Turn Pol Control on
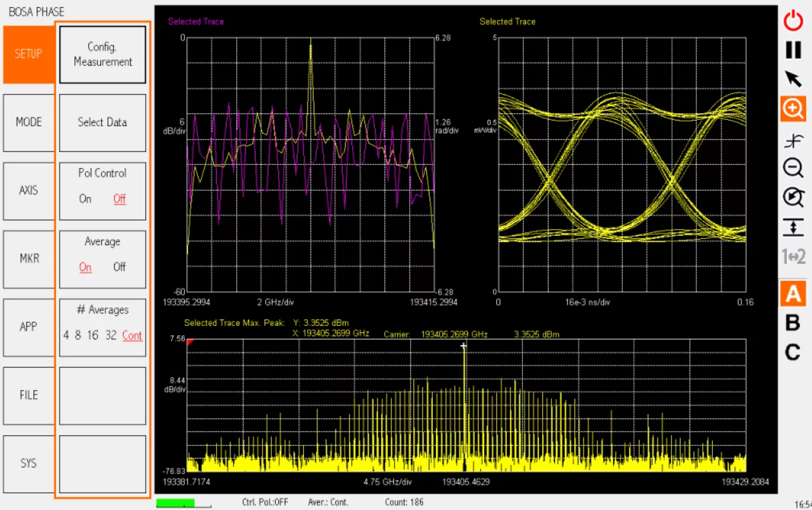The width and height of the screenshot is (812, 510). point(85,199)
